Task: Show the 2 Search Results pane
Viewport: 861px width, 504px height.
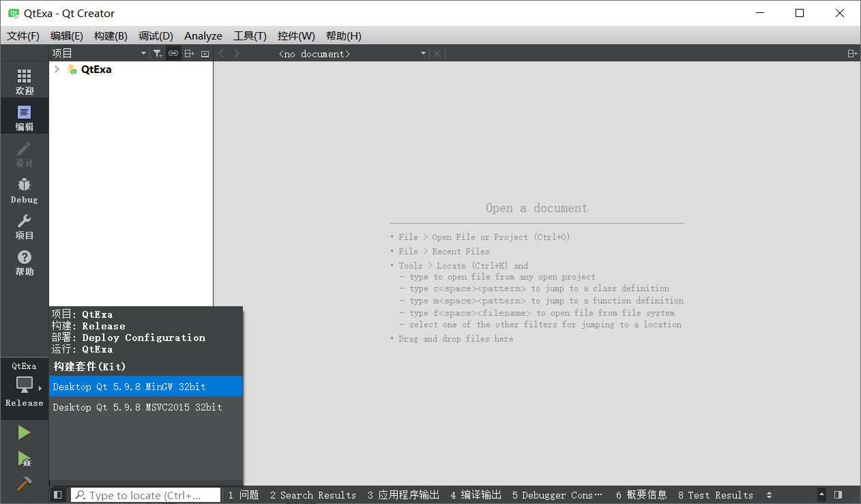Action: point(313,495)
